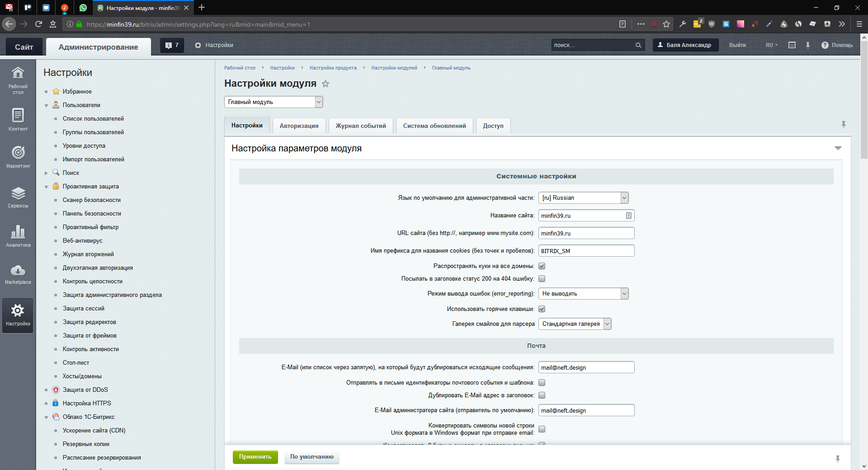This screenshot has height=470, width=868.
Task: Open the Marketplace sidebar section
Action: click(x=18, y=274)
